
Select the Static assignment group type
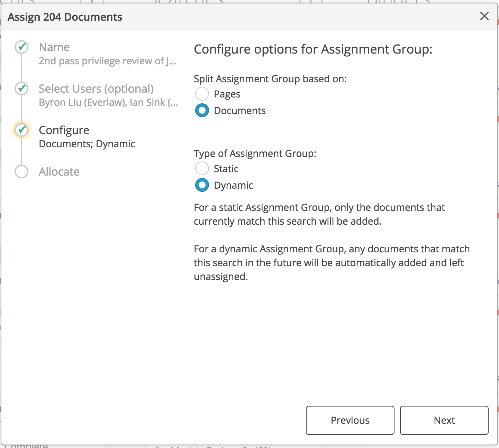click(202, 168)
